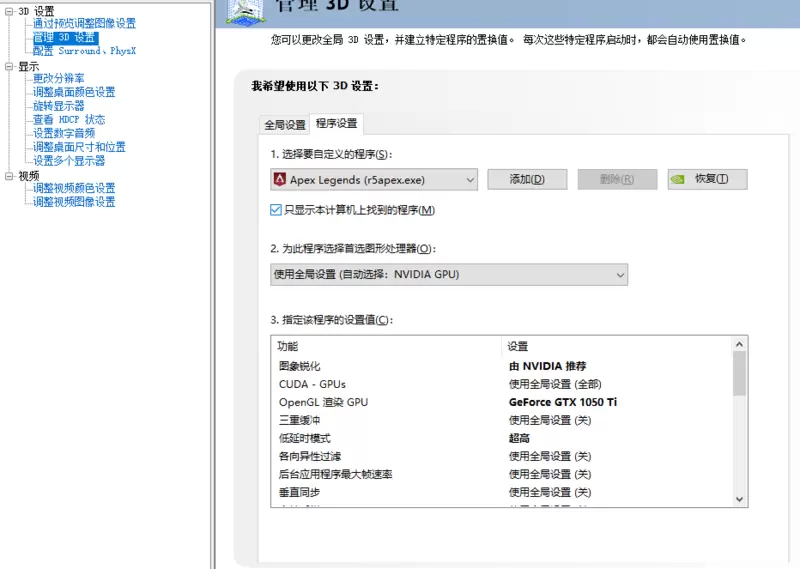Switch to the 程序设置 tab

(337, 123)
